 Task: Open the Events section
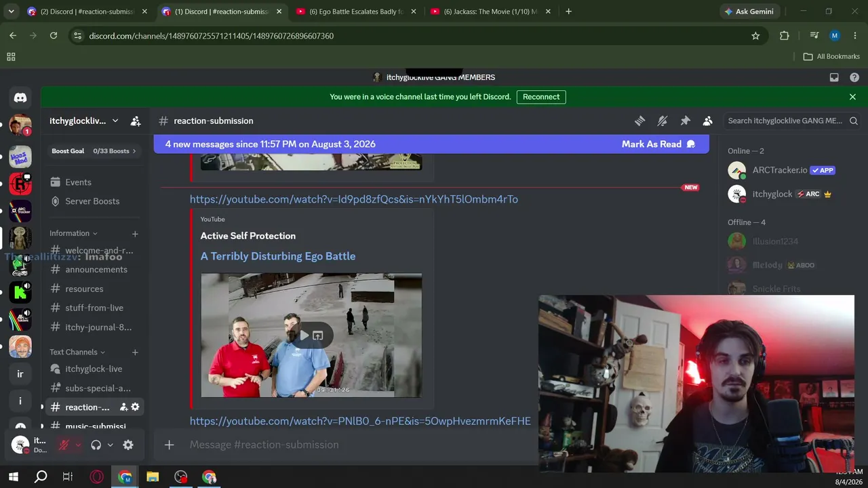(x=94, y=182)
